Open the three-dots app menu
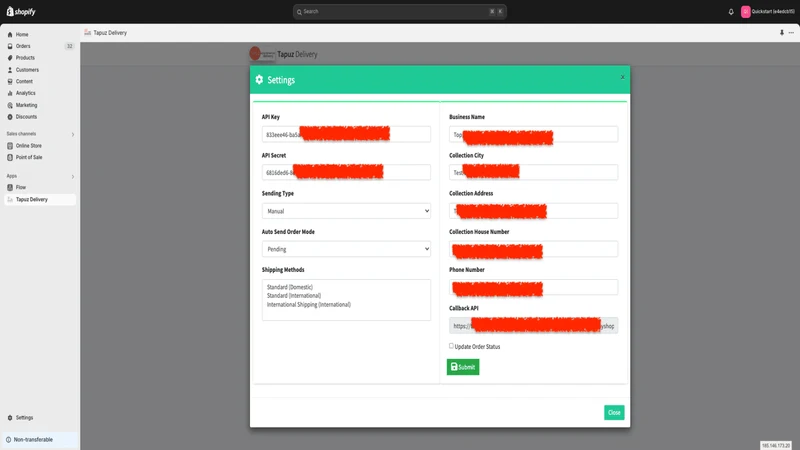Viewport: 800px width, 450px height. pyautogui.click(x=791, y=33)
